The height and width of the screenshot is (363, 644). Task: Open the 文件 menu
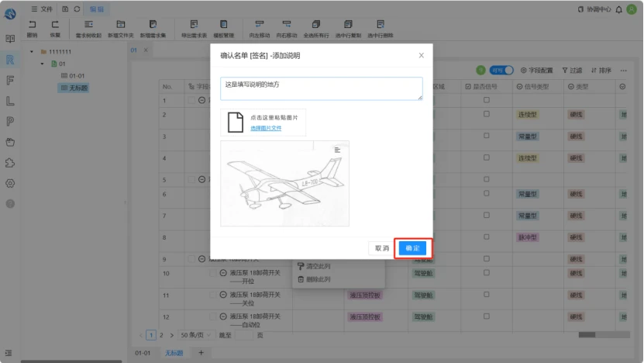point(42,9)
